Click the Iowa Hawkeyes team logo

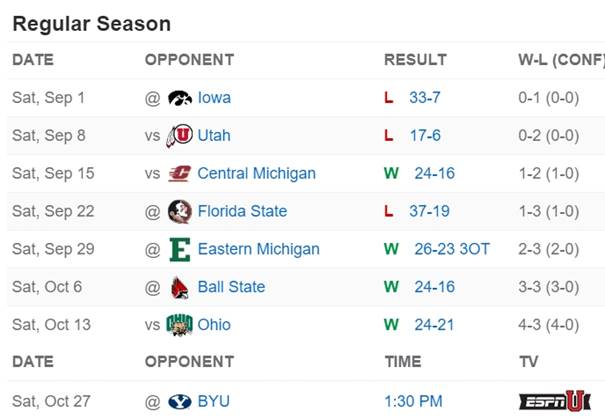tap(180, 98)
